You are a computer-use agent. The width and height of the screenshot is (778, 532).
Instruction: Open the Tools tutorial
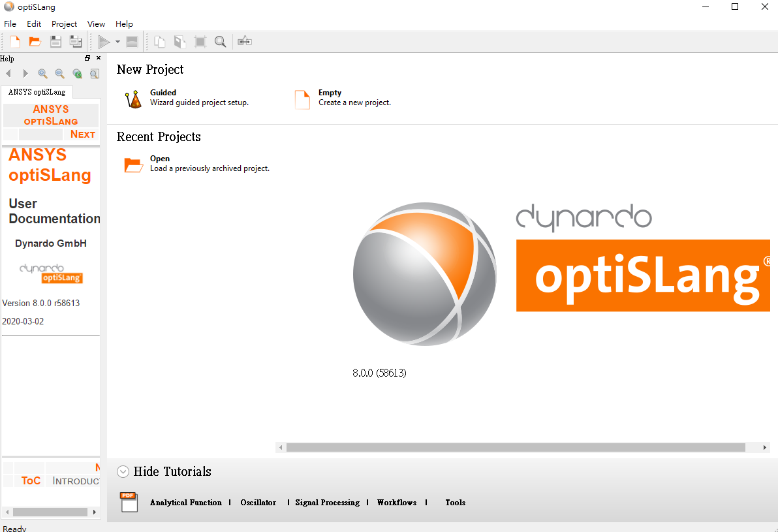click(x=455, y=502)
